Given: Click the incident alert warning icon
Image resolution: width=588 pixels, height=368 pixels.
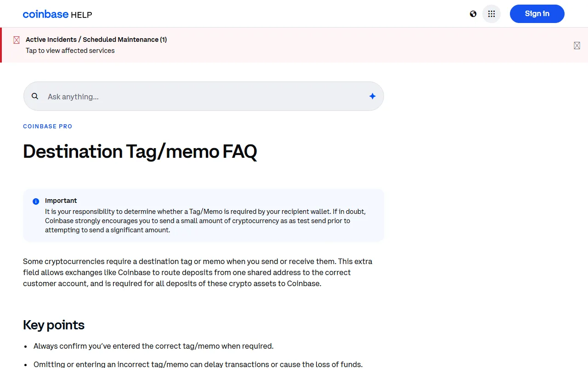Looking at the screenshot, I should pyautogui.click(x=17, y=40).
